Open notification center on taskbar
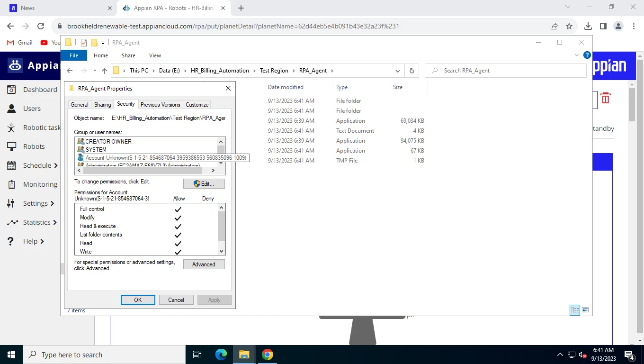This screenshot has height=364, width=644. coord(630,355)
